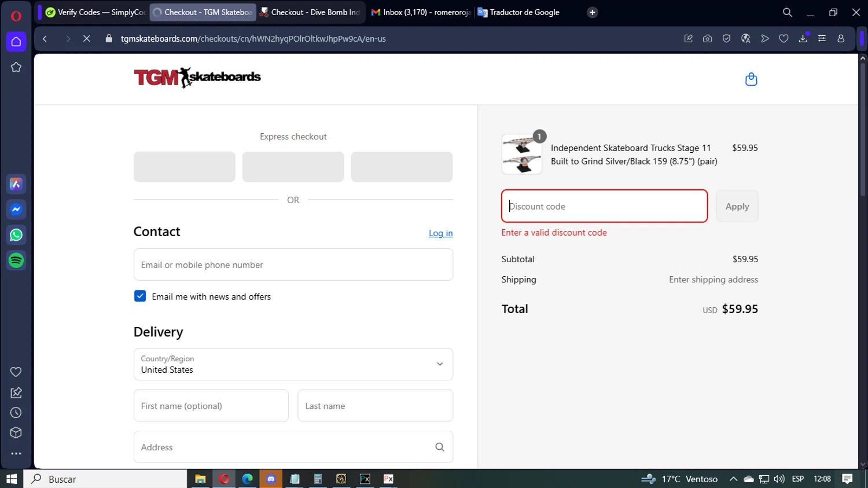Click the middle express checkout button
Image resolution: width=868 pixels, height=488 pixels.
point(293,167)
